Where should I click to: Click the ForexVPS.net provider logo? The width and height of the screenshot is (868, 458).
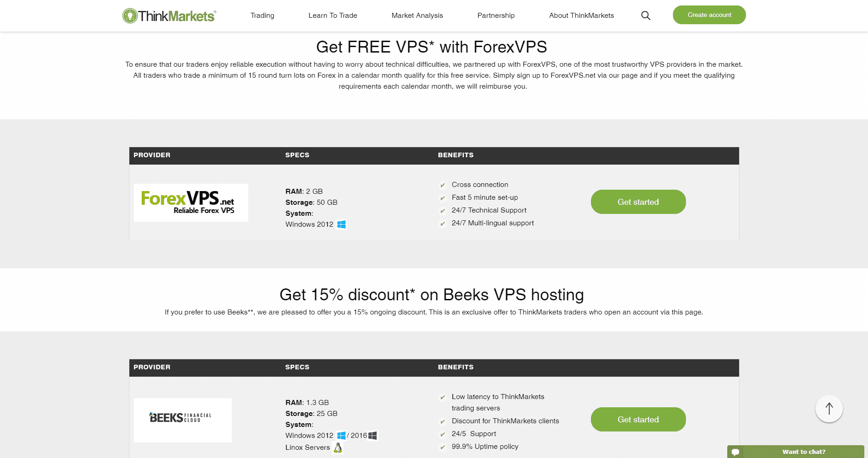(191, 202)
